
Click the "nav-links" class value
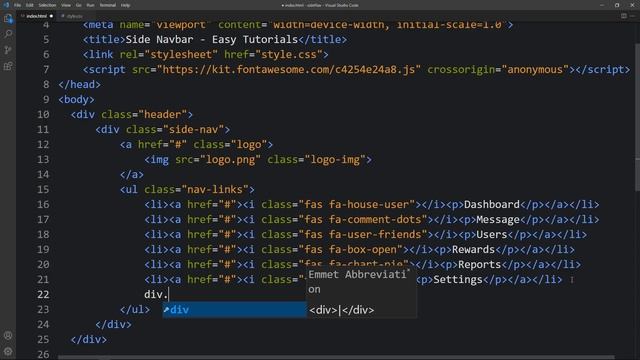(x=215, y=190)
